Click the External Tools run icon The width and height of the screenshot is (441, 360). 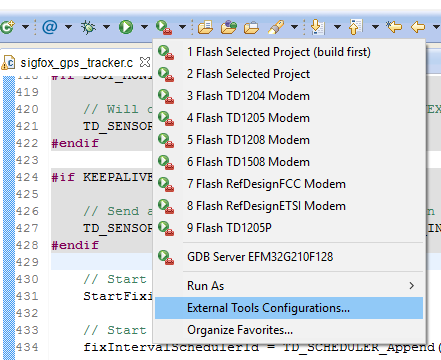[164, 27]
